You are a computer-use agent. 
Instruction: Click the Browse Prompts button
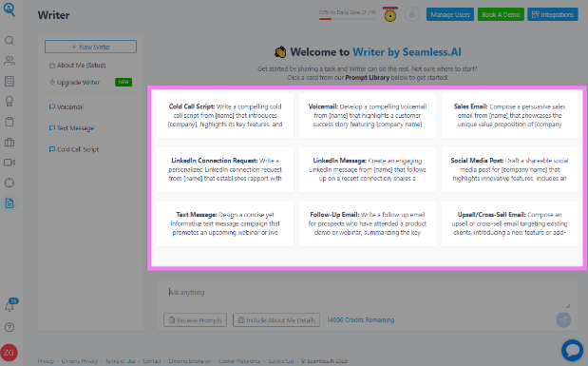tap(195, 320)
